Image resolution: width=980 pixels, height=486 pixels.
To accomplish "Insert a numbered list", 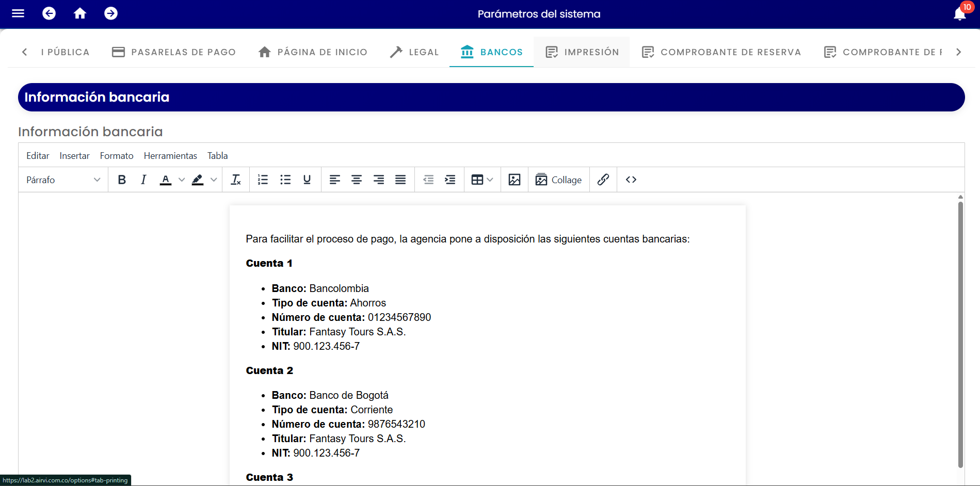I will coord(263,180).
